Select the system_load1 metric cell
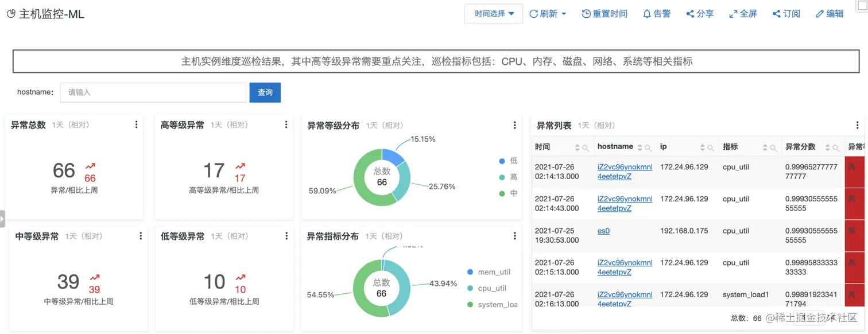 coord(746,294)
